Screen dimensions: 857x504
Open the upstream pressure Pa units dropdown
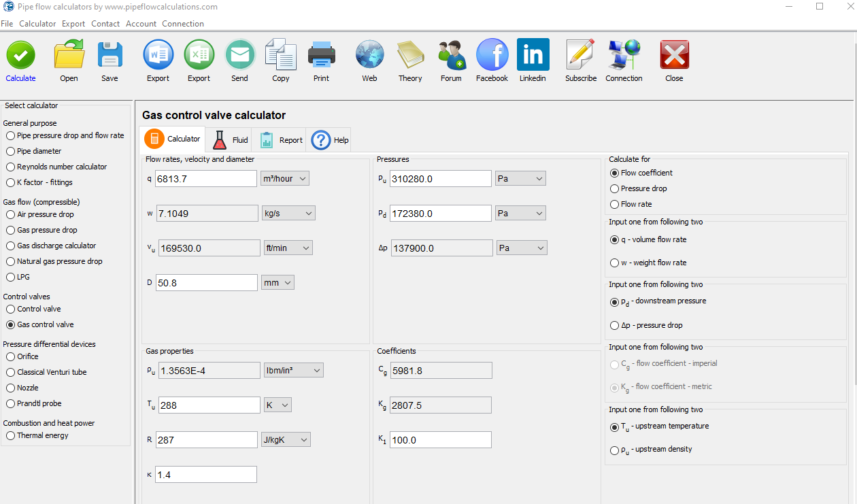pos(521,178)
